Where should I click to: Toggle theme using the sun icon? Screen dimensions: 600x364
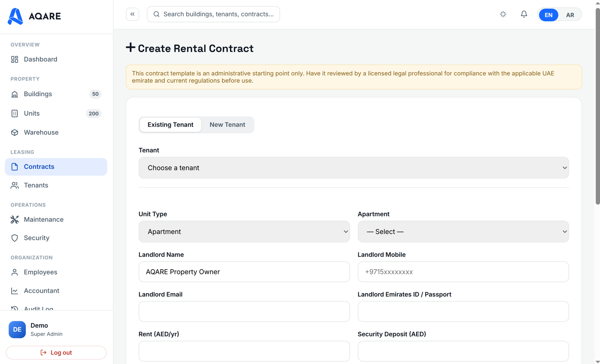click(x=503, y=14)
